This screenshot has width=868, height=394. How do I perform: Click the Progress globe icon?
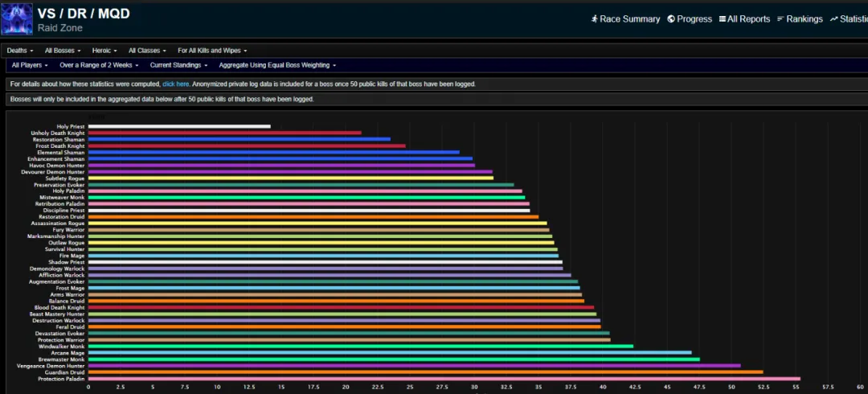[671, 18]
